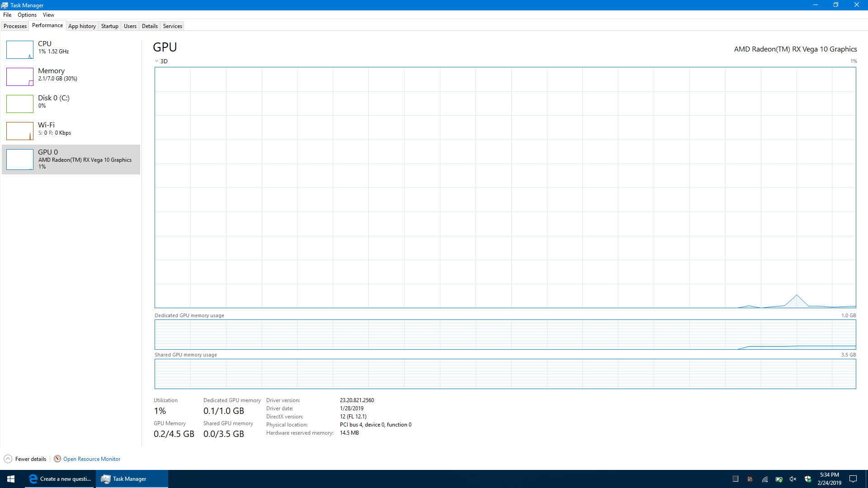Restore down the Task Manager window

pyautogui.click(x=836, y=5)
